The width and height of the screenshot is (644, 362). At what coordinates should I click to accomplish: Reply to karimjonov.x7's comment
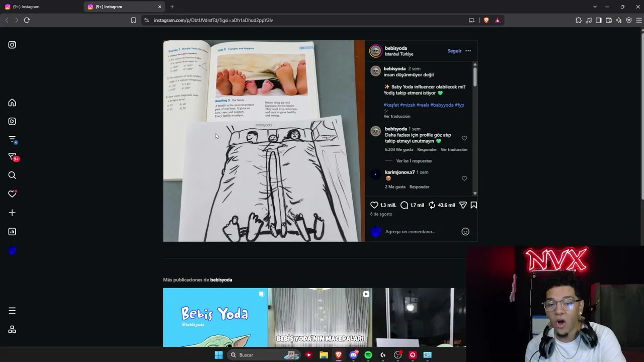pyautogui.click(x=419, y=187)
